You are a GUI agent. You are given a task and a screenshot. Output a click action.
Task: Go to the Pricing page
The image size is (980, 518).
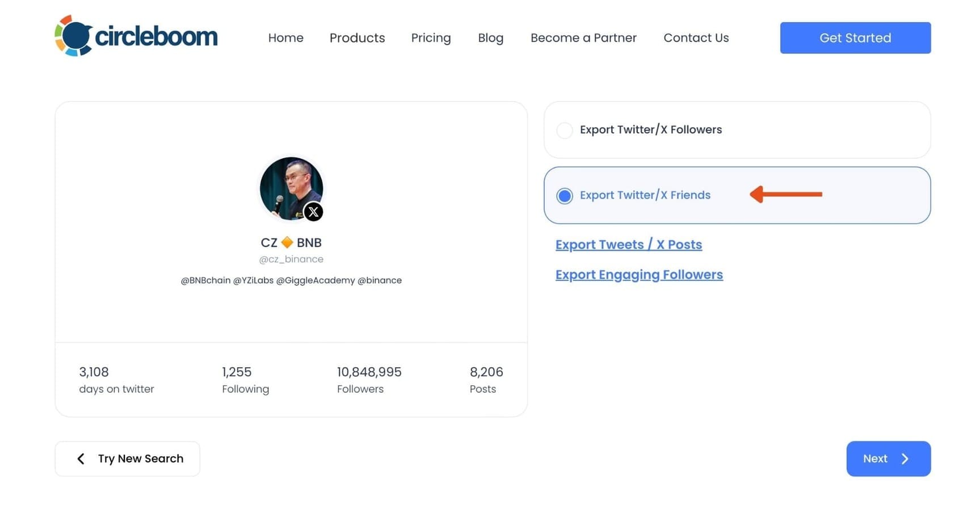coord(431,38)
